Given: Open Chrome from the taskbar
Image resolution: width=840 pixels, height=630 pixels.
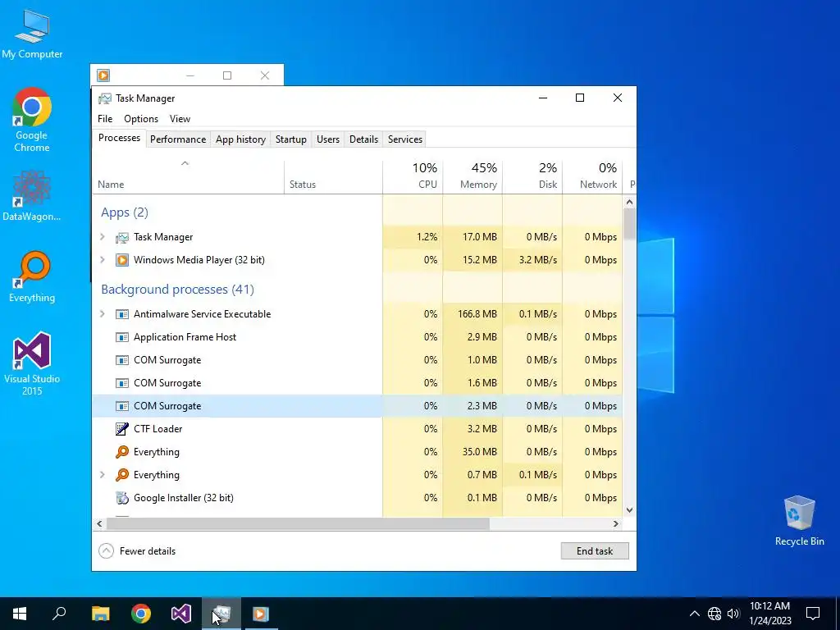Looking at the screenshot, I should [141, 614].
